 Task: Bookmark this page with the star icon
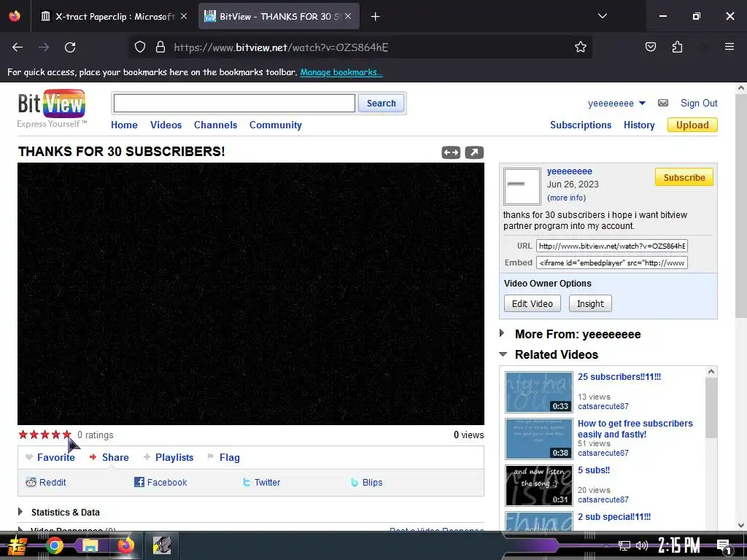[x=580, y=47]
